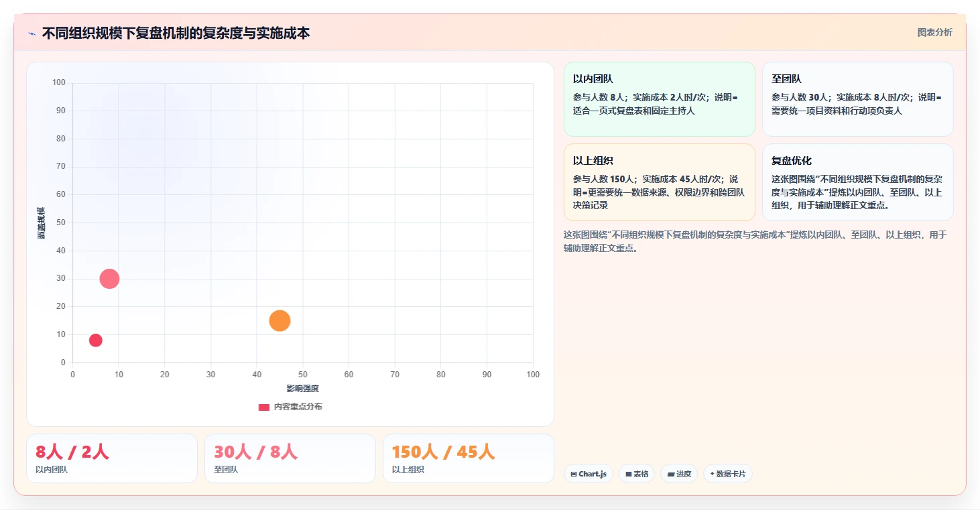Click the 进度 tag
Screen dimensions: 980x510
coord(679,474)
